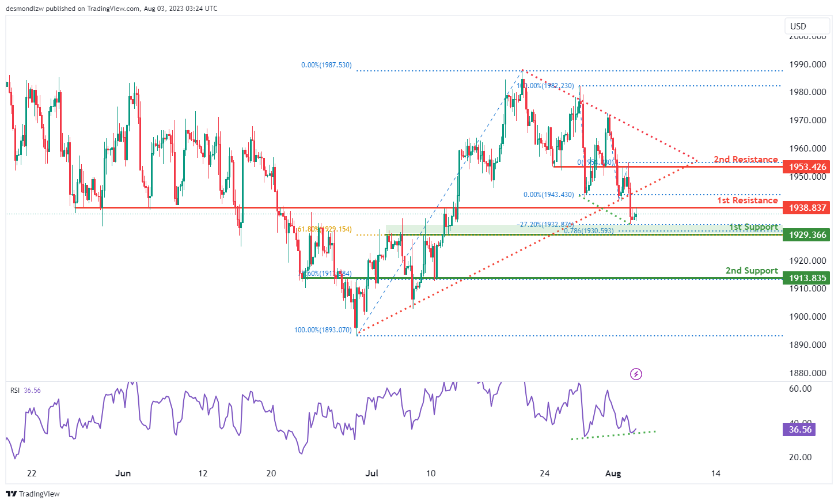Click the "0.00%(1943.430)" Fibonacci label
Image resolution: width=838 pixels, height=504 pixels.
click(x=549, y=195)
